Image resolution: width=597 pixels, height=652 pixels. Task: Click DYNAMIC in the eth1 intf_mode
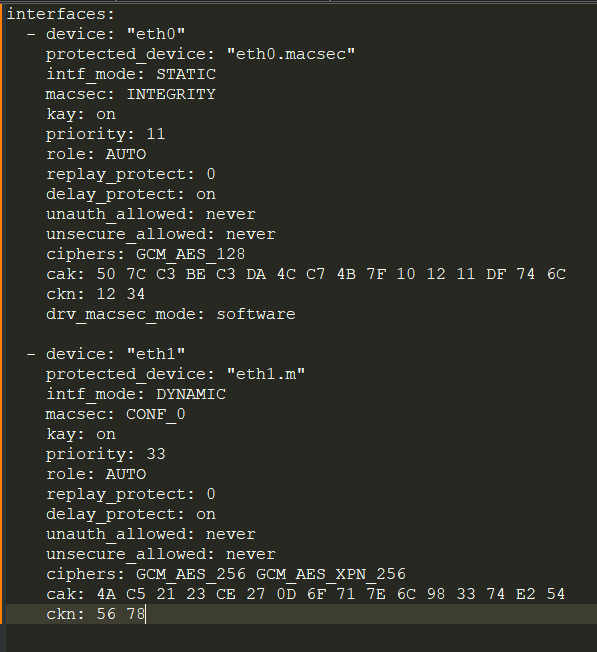(191, 394)
